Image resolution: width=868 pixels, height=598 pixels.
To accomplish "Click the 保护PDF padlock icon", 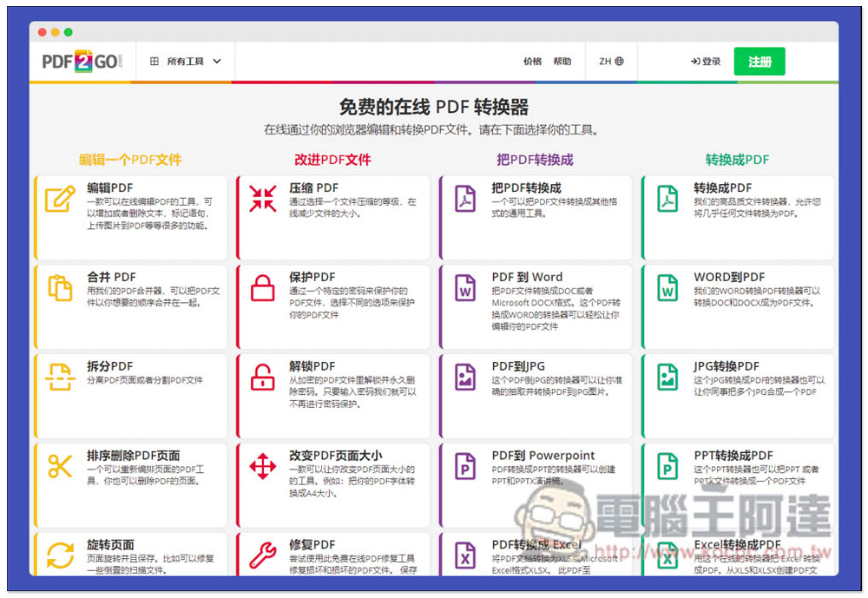I will (262, 288).
